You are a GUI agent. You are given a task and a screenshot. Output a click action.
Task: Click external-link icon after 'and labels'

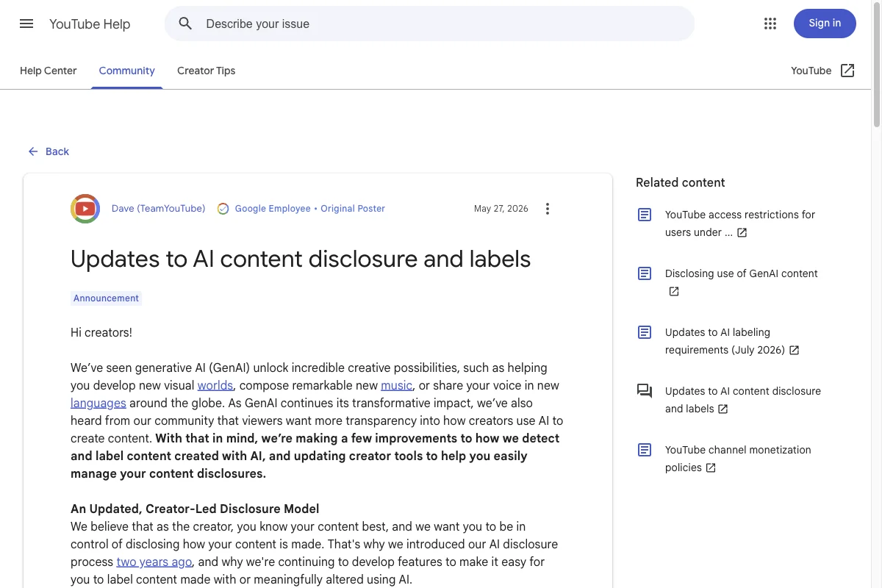pos(723,409)
